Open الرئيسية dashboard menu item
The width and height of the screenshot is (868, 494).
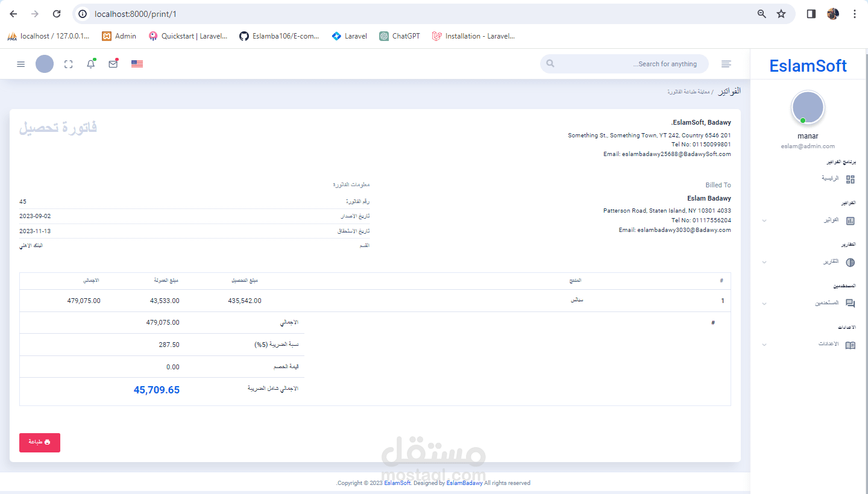831,178
